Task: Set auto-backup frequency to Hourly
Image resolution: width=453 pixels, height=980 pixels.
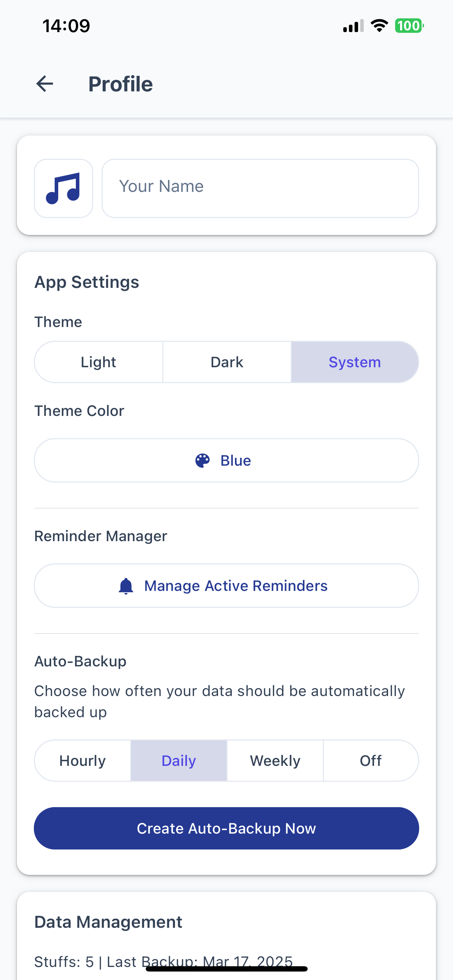Action: (x=83, y=761)
